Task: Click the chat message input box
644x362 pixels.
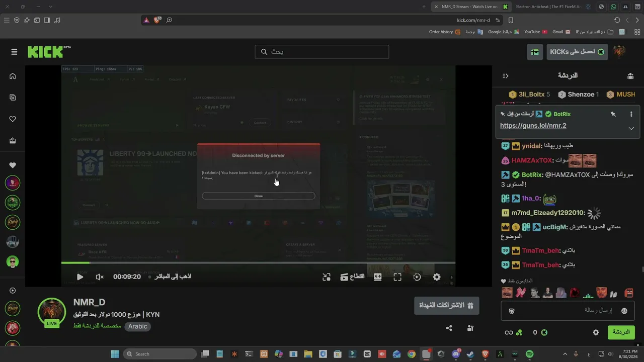Action: tap(567, 311)
